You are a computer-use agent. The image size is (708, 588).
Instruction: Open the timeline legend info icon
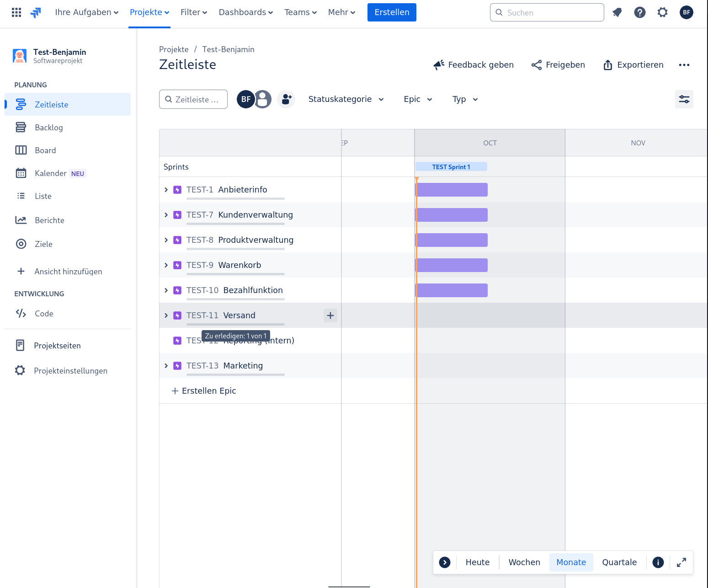[658, 562]
